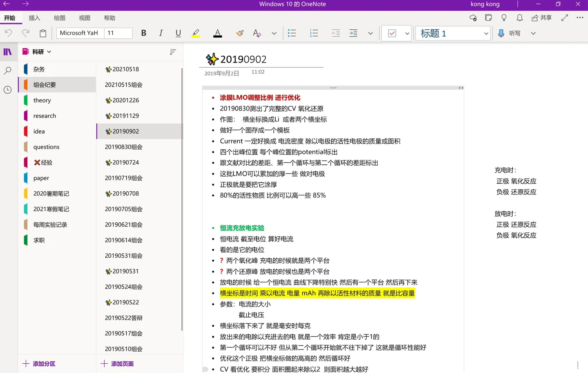The width and height of the screenshot is (588, 373).
Task: Toggle Underline formatting
Action: click(x=178, y=33)
